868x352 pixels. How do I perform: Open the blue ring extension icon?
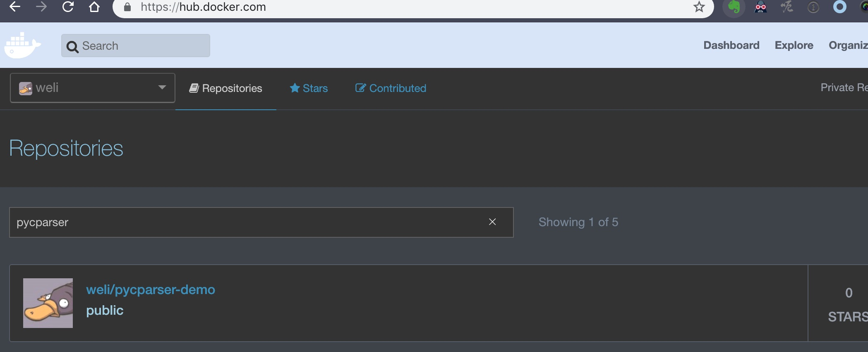(840, 7)
